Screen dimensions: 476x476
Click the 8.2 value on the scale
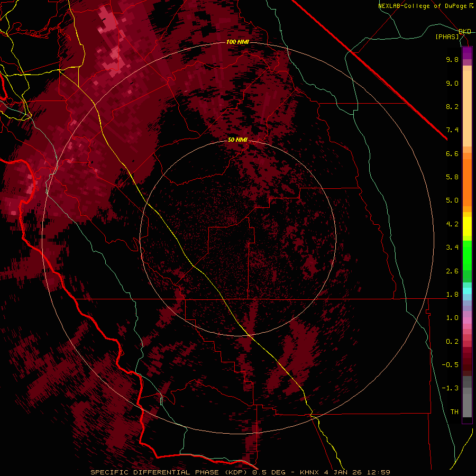click(x=452, y=106)
